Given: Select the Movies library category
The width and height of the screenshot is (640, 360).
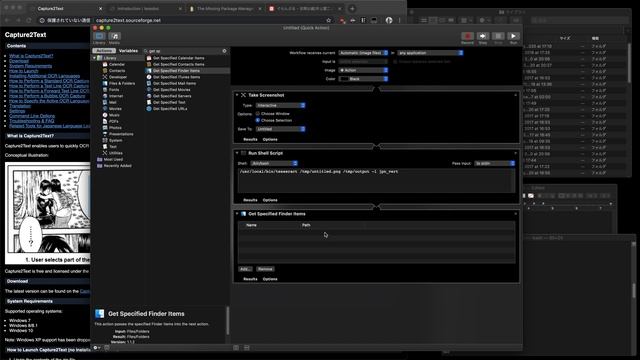Looking at the screenshot, I should pyautogui.click(x=115, y=109).
